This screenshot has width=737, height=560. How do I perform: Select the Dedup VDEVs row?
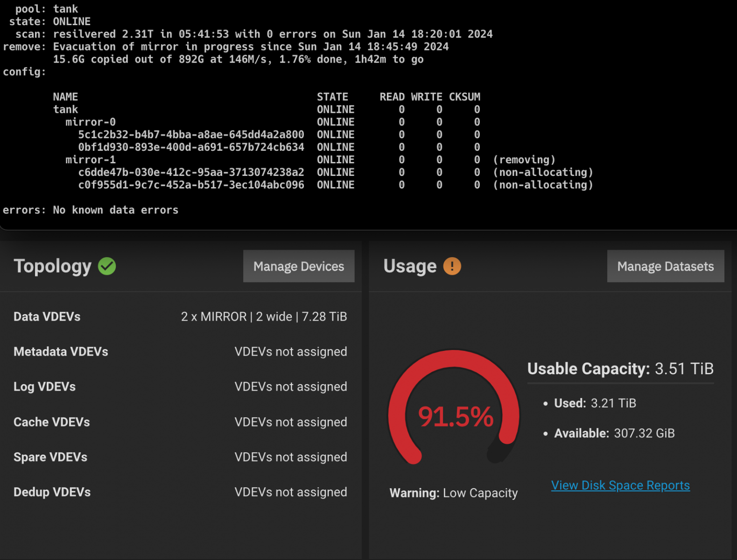point(180,492)
